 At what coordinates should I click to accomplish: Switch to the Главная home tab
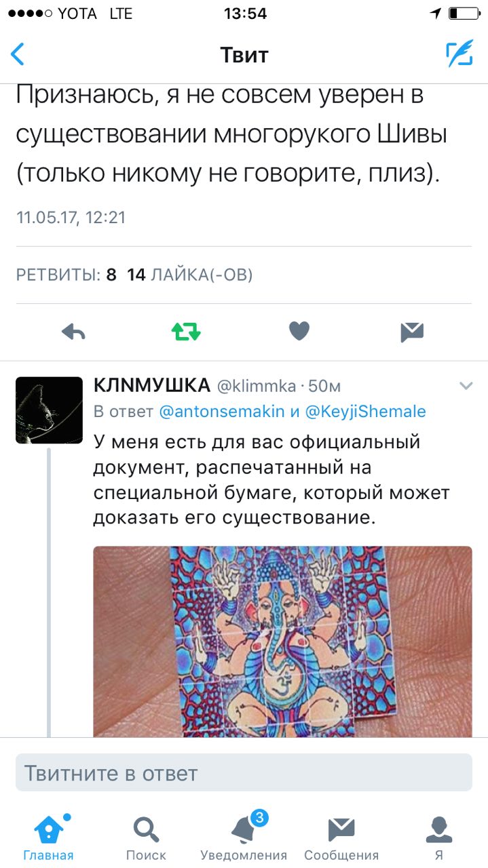tap(48, 837)
